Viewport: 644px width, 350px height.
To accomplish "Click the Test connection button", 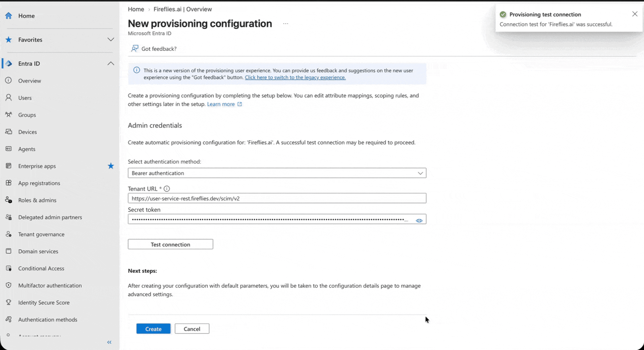I will (x=170, y=244).
